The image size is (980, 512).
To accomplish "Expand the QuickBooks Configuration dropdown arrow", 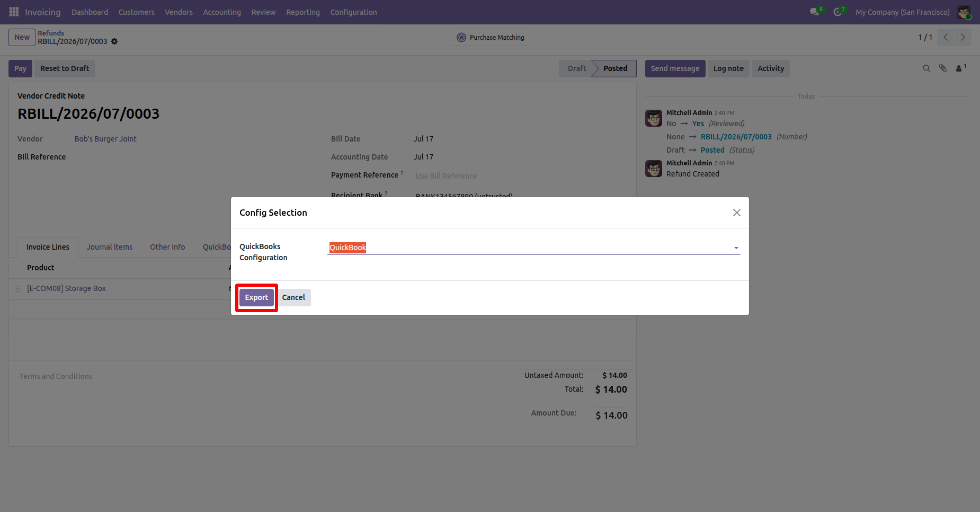I will click(736, 248).
